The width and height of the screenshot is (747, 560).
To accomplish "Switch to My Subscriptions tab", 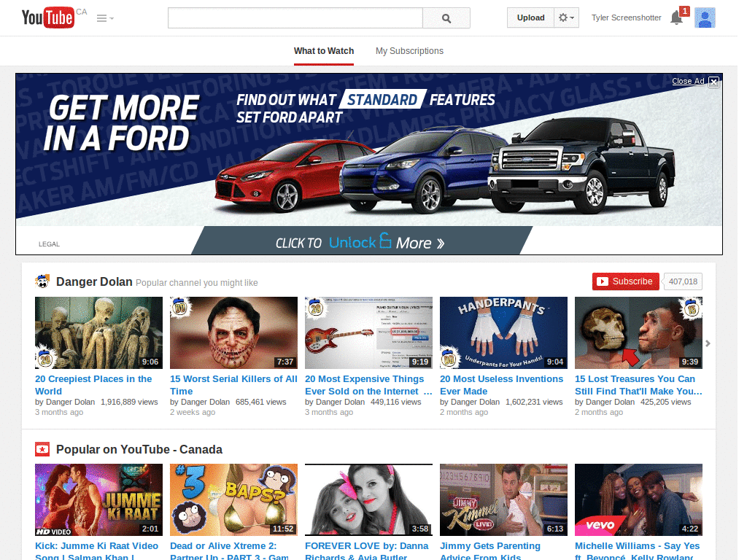I will point(409,51).
